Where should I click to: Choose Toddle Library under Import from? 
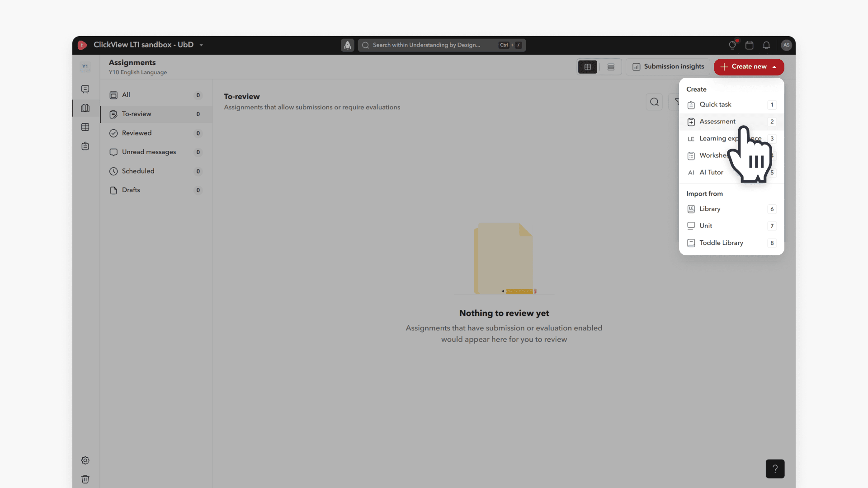(x=731, y=243)
